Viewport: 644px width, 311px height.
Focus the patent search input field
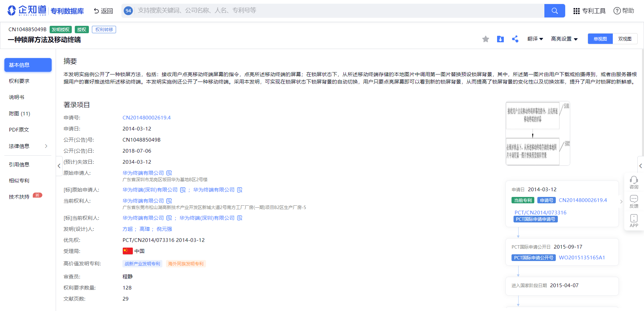pos(339,11)
